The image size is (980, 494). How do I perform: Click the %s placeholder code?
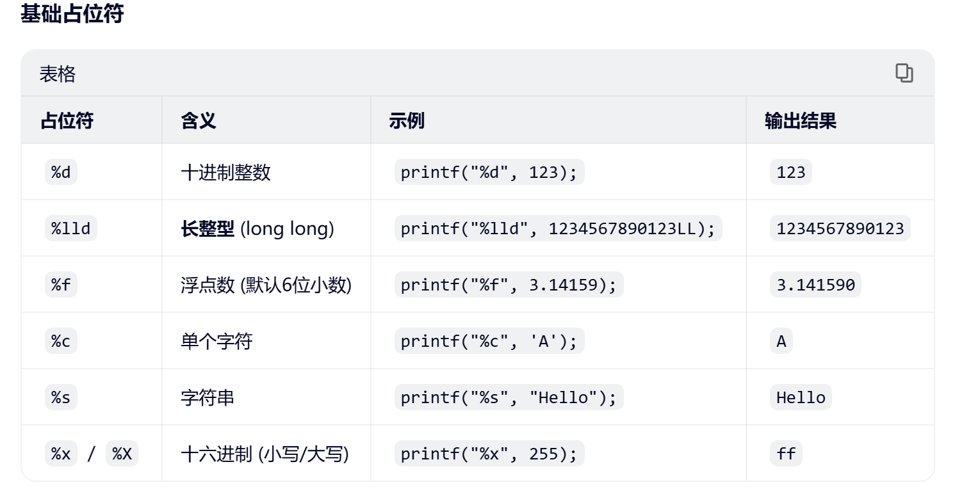click(x=61, y=397)
